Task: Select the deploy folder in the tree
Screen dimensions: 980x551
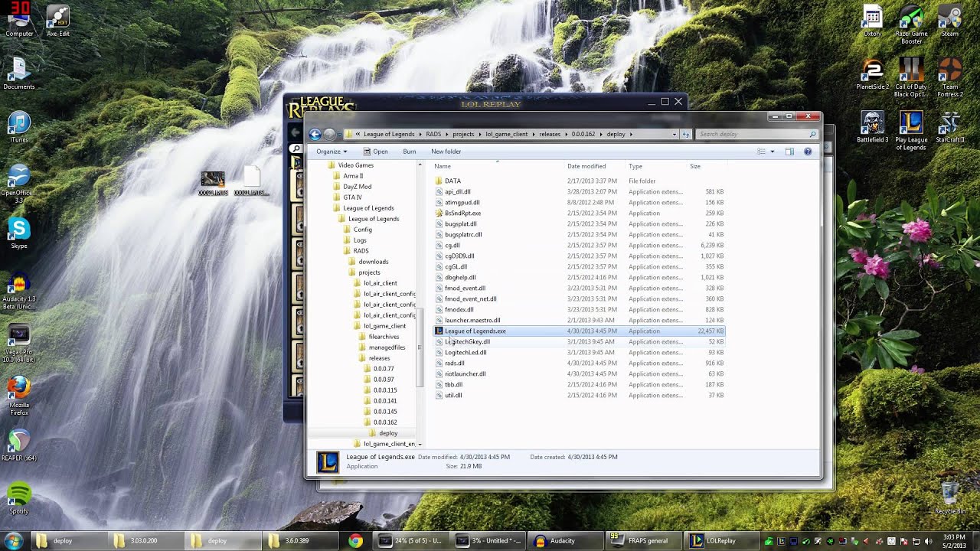Action: pos(388,433)
